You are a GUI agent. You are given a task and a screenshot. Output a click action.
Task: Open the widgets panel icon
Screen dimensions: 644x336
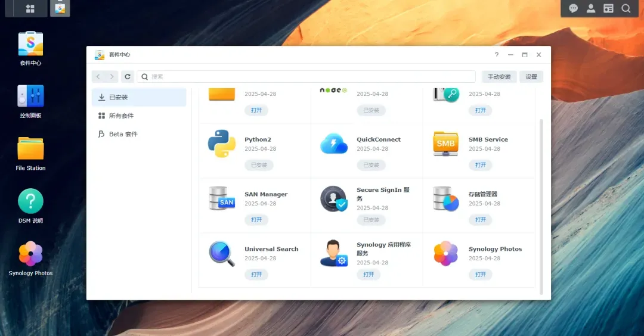tap(608, 8)
